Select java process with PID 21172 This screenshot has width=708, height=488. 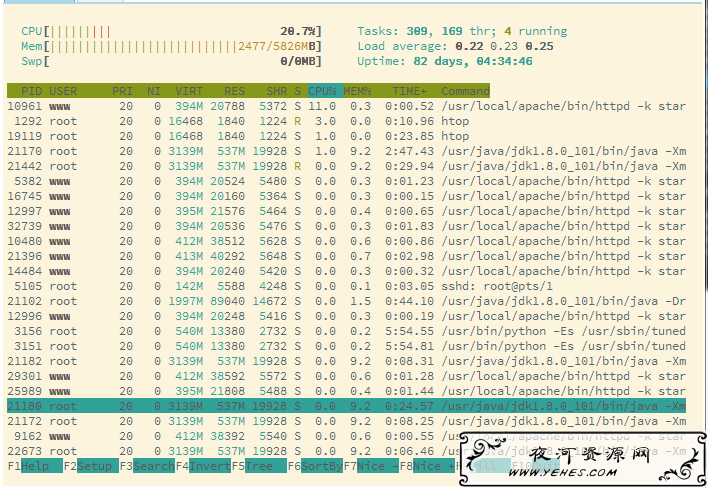click(346, 421)
